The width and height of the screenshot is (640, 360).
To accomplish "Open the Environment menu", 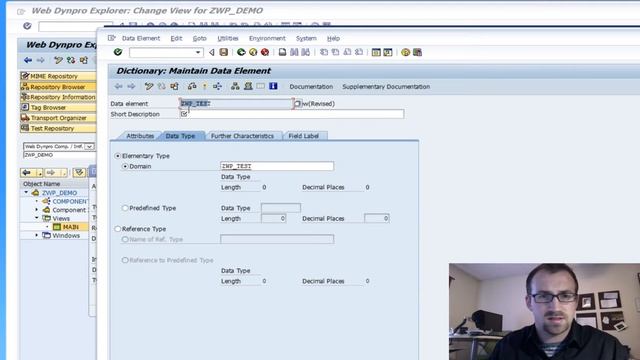I will coord(267,38).
